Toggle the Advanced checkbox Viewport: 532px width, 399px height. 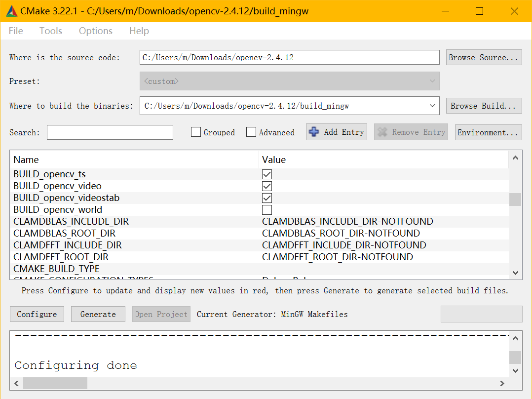coord(251,132)
